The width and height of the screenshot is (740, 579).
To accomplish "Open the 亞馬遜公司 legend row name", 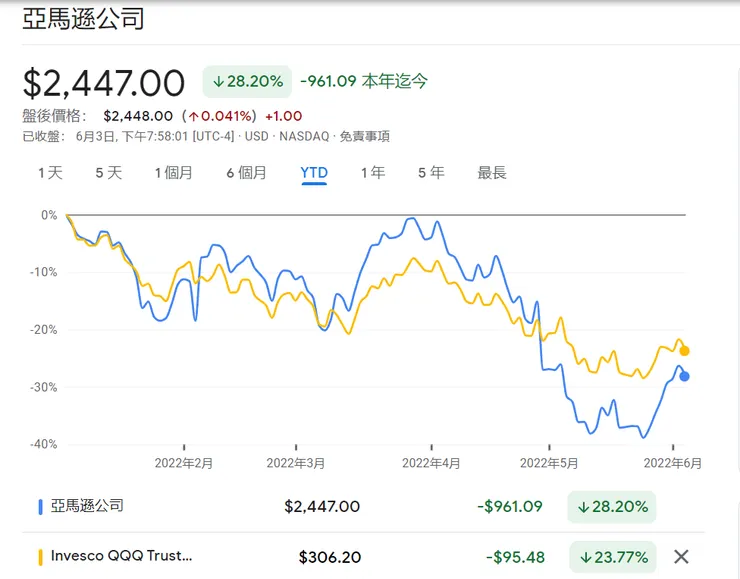I will click(x=87, y=506).
